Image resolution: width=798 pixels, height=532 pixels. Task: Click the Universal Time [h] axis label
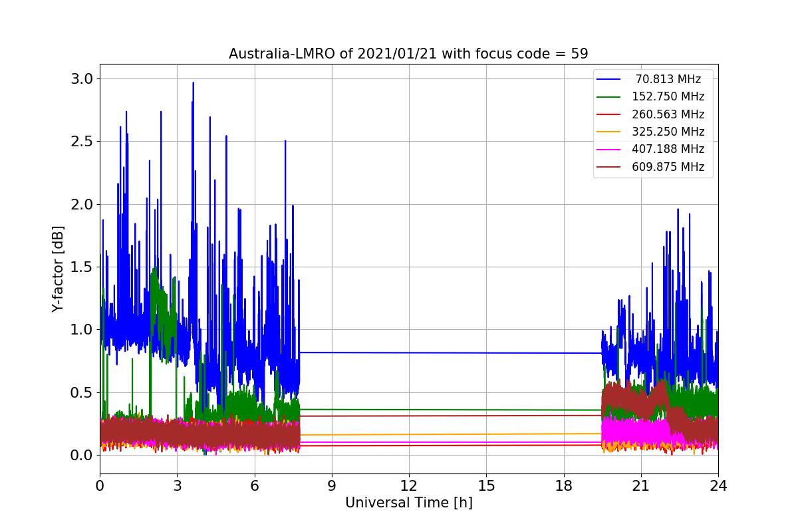[408, 503]
